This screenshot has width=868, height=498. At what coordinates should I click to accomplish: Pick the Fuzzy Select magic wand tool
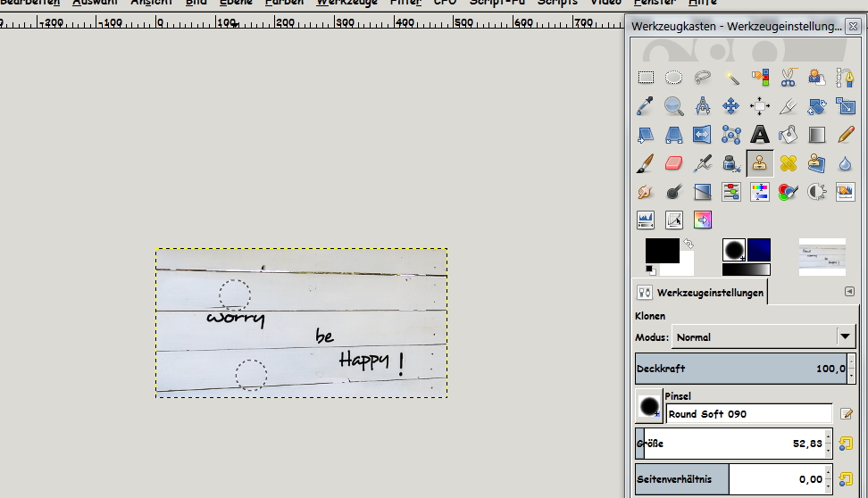731,78
